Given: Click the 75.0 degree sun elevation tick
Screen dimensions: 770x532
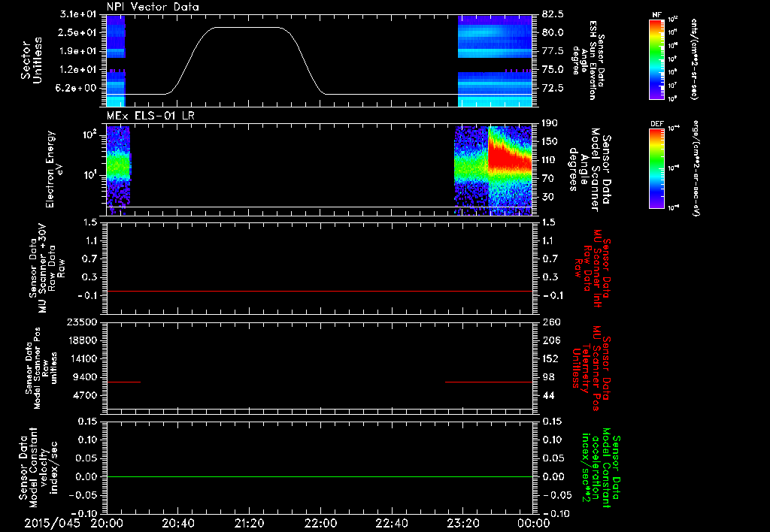Looking at the screenshot, I should (553, 70).
